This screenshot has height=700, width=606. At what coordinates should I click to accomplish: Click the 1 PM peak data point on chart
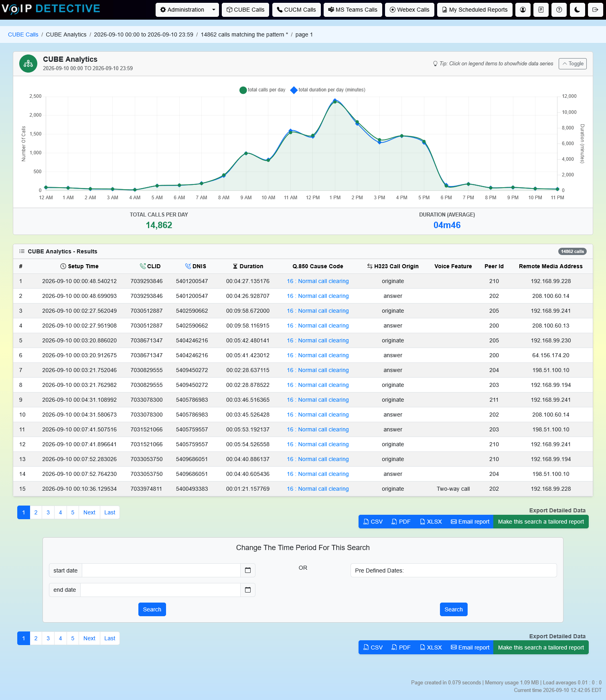tap(335, 101)
